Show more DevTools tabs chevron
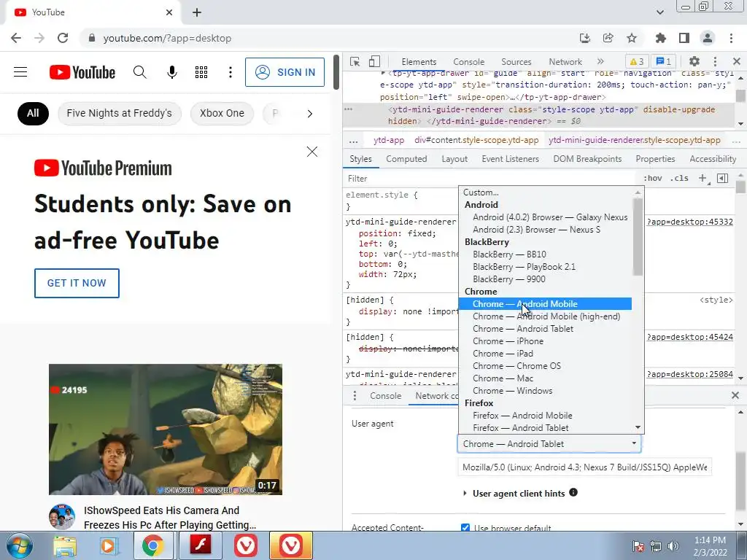This screenshot has height=560, width=747. pos(600,61)
